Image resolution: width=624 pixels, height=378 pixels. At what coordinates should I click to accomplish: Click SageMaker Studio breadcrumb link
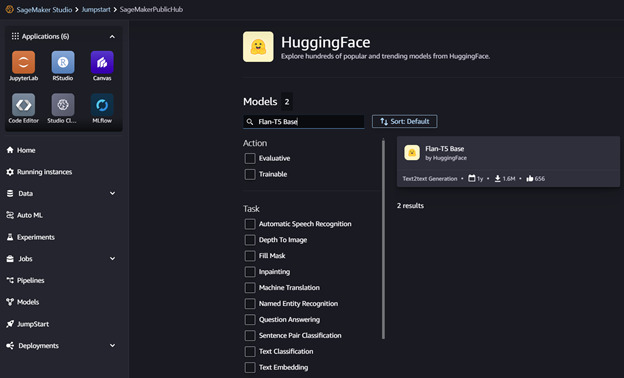44,10
